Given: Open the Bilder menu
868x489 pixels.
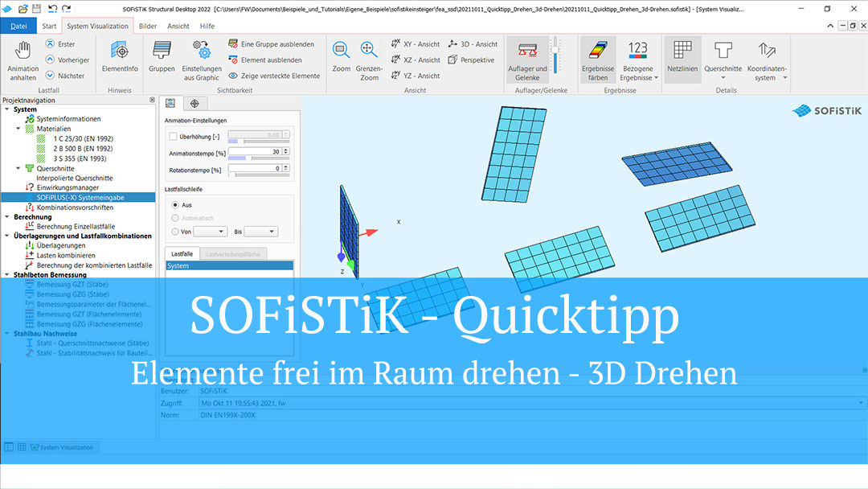Looking at the screenshot, I should click(x=147, y=25).
